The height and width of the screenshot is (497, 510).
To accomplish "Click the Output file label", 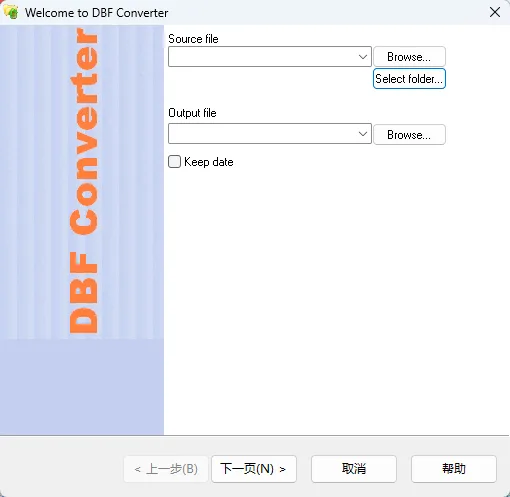I will click(192, 113).
